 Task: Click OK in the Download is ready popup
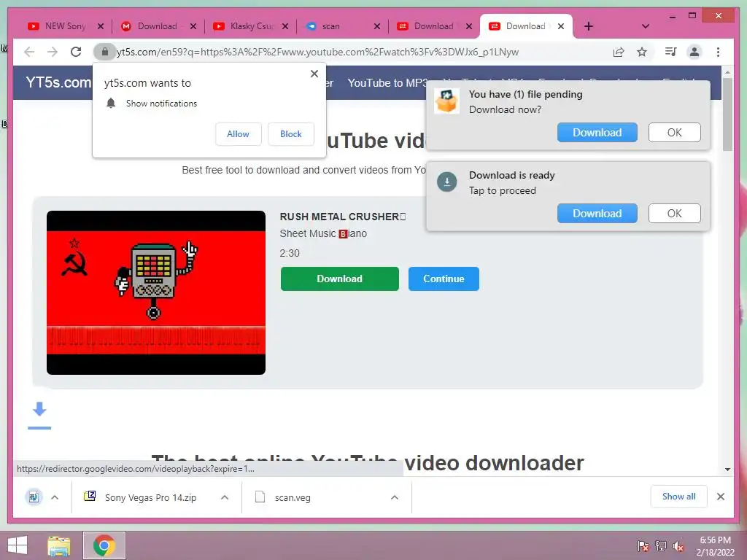pyautogui.click(x=674, y=214)
